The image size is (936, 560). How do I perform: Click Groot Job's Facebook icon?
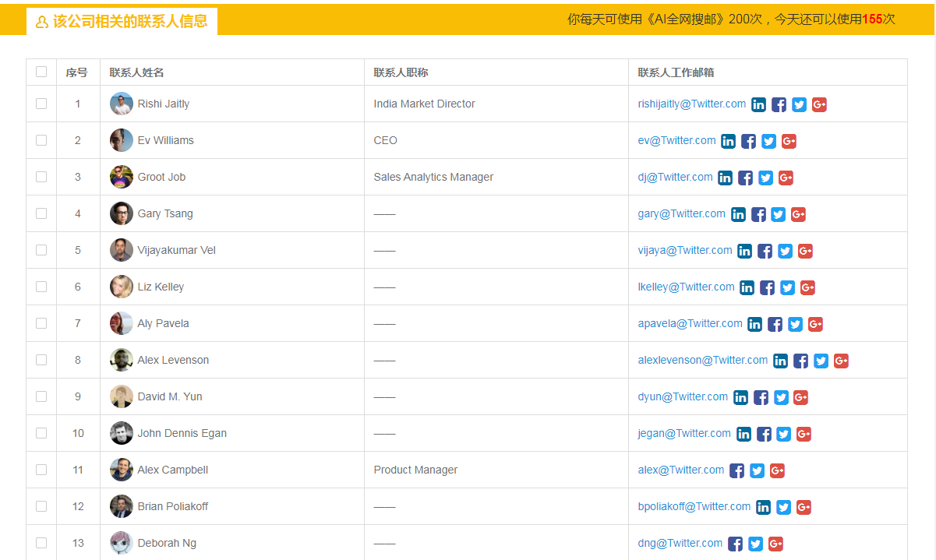tap(745, 178)
